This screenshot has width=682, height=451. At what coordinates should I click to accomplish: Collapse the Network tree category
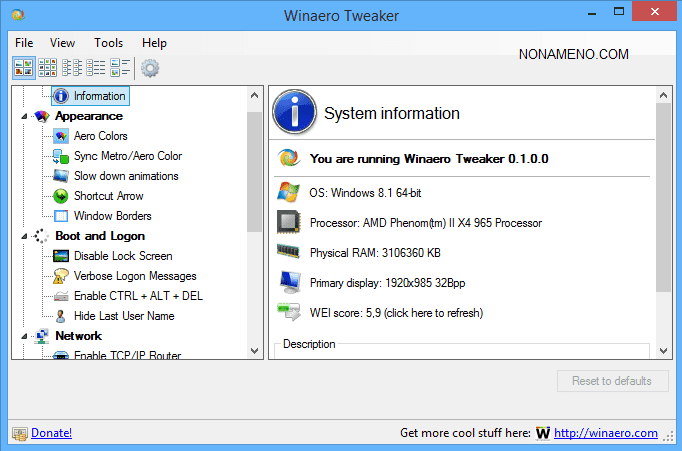coord(25,336)
